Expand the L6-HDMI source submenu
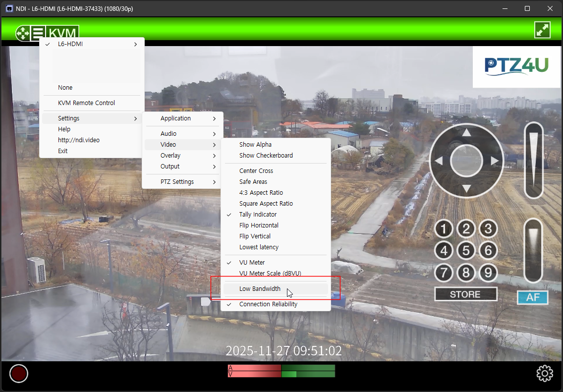The image size is (563, 392). (92, 44)
